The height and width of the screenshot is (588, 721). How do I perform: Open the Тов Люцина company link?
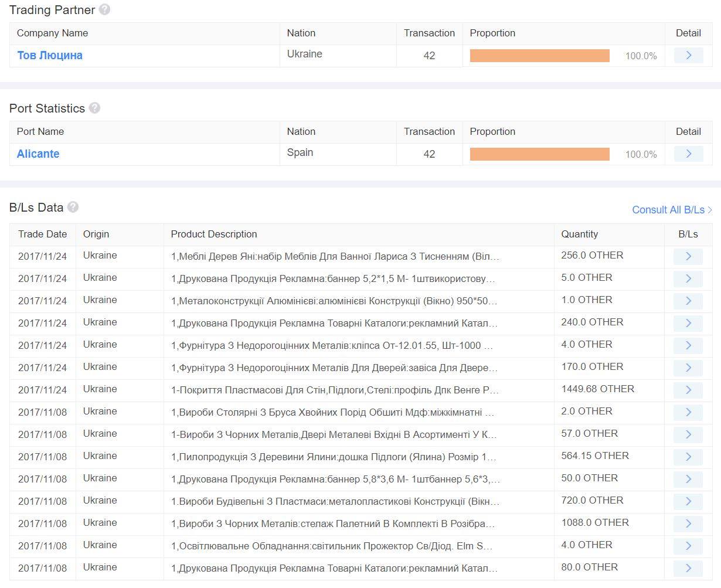50,56
